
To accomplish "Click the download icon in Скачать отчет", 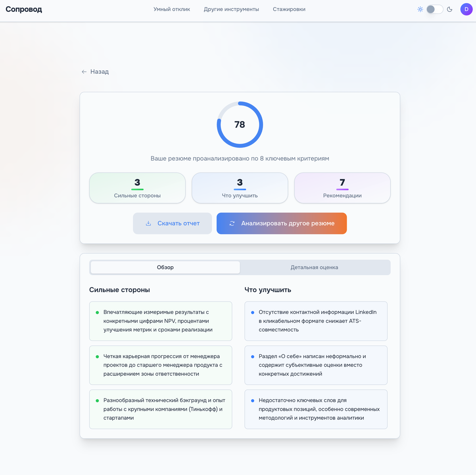I will click(x=148, y=223).
